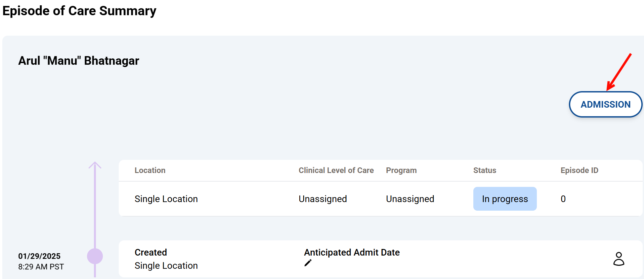
Task: Click Anticipated Admit Date label
Action: point(352,252)
